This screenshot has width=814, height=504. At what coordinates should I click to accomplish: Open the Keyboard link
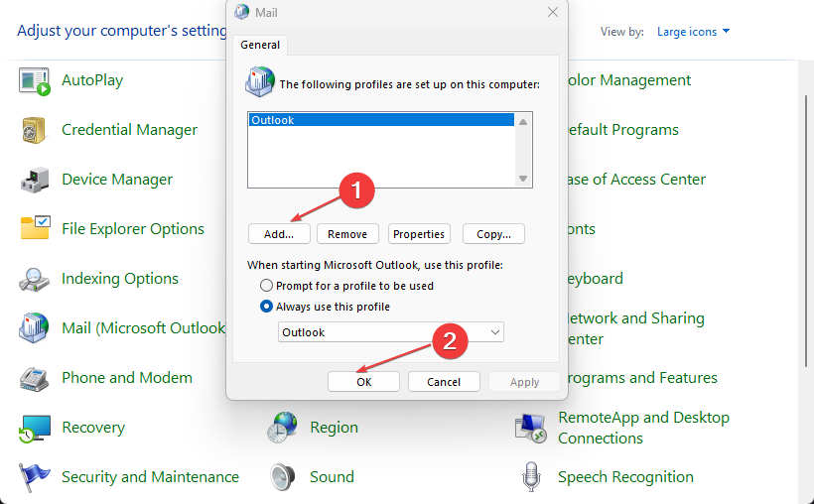coord(596,279)
